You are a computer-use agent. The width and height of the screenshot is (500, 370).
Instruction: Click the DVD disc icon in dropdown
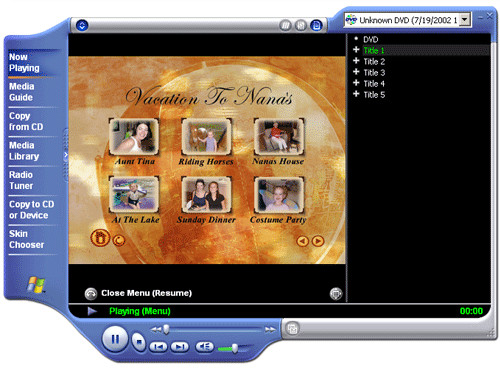[351, 20]
